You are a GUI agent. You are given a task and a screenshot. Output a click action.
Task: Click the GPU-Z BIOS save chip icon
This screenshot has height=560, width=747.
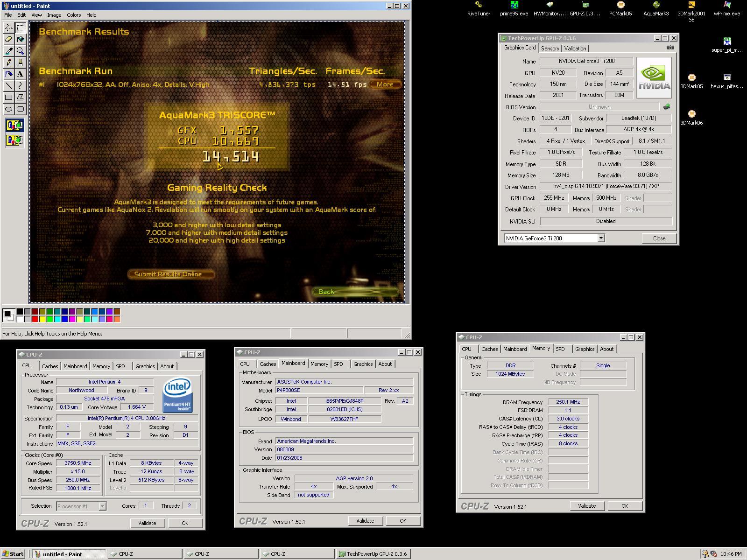(x=667, y=107)
